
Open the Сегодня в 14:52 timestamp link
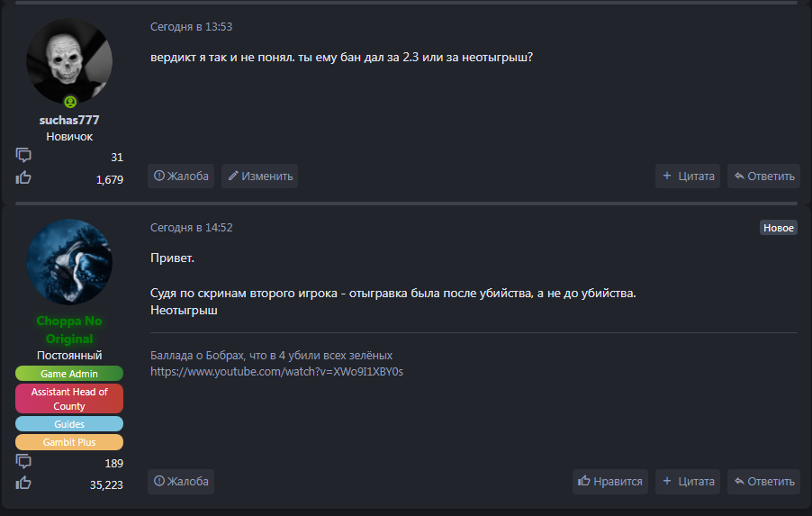(191, 228)
